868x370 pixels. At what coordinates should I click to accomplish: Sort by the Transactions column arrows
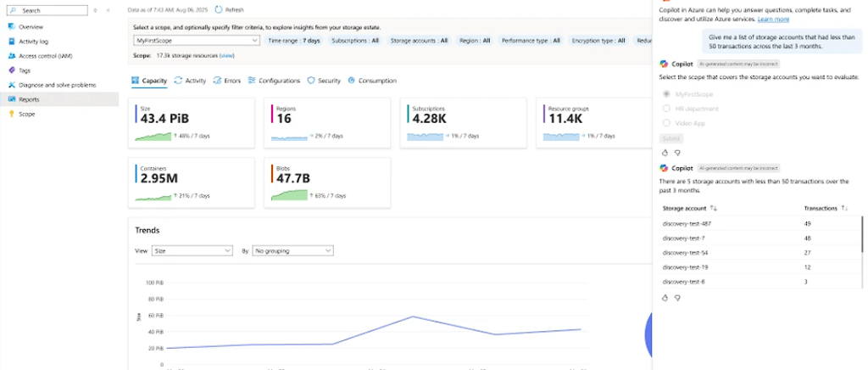point(844,208)
